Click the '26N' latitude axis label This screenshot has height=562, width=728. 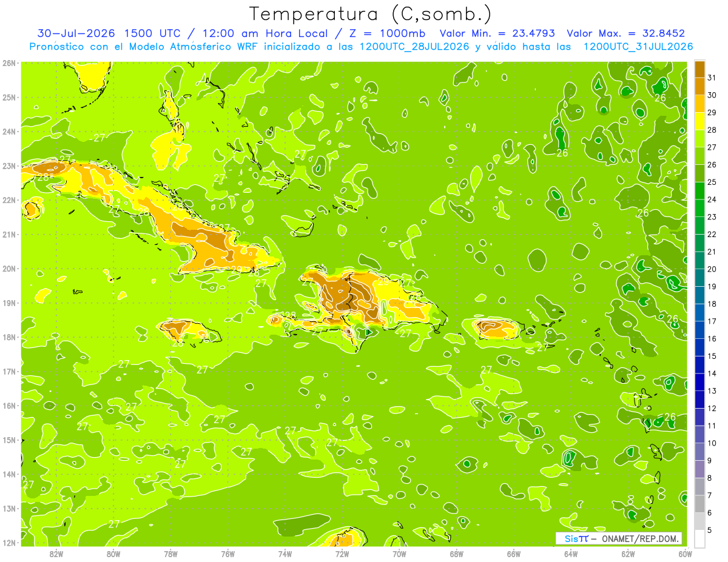click(x=8, y=63)
